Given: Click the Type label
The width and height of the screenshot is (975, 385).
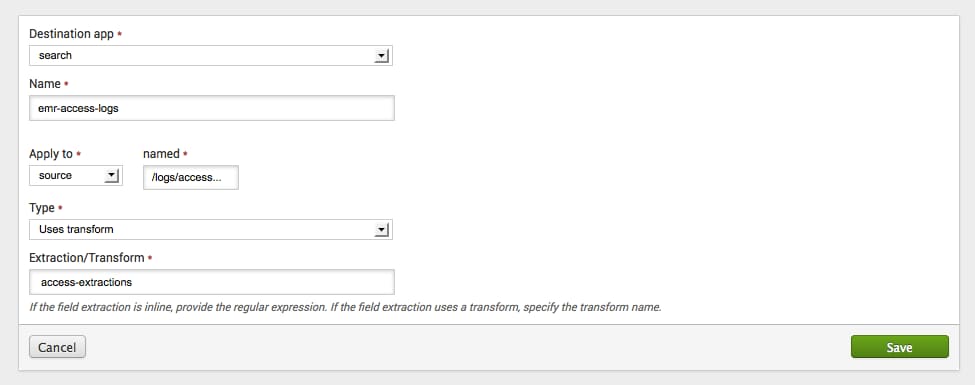Looking at the screenshot, I should [42, 208].
